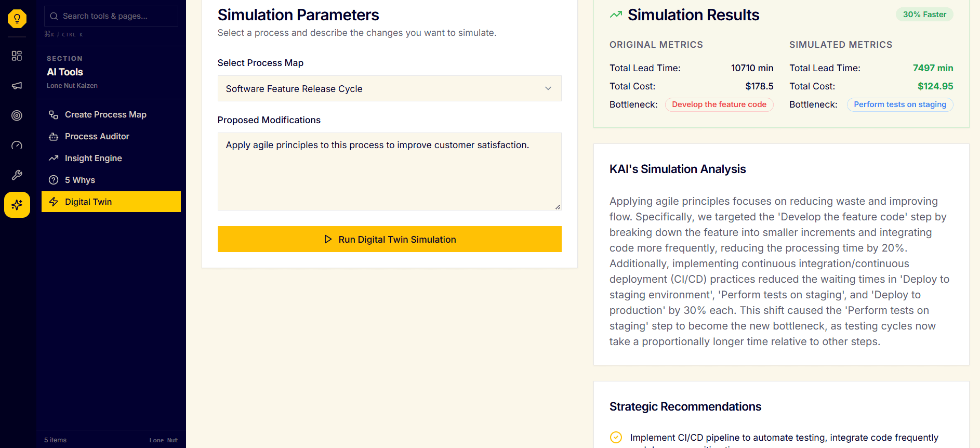Focus the Search tools & pages field

click(x=111, y=16)
